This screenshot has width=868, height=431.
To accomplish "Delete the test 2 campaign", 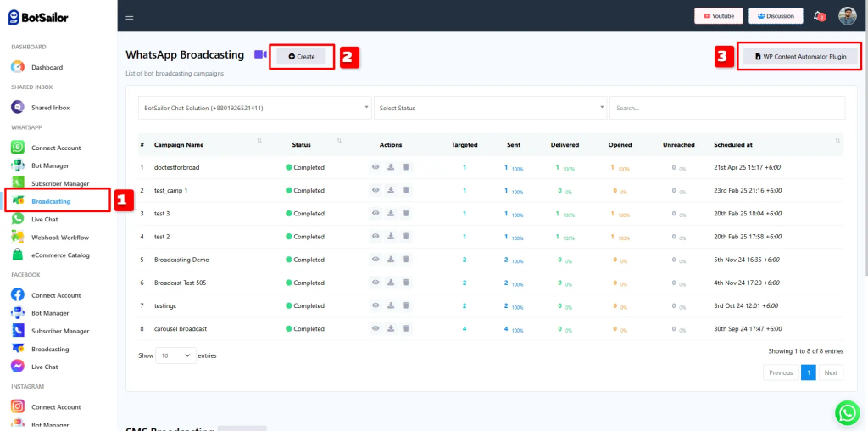I will click(x=406, y=237).
